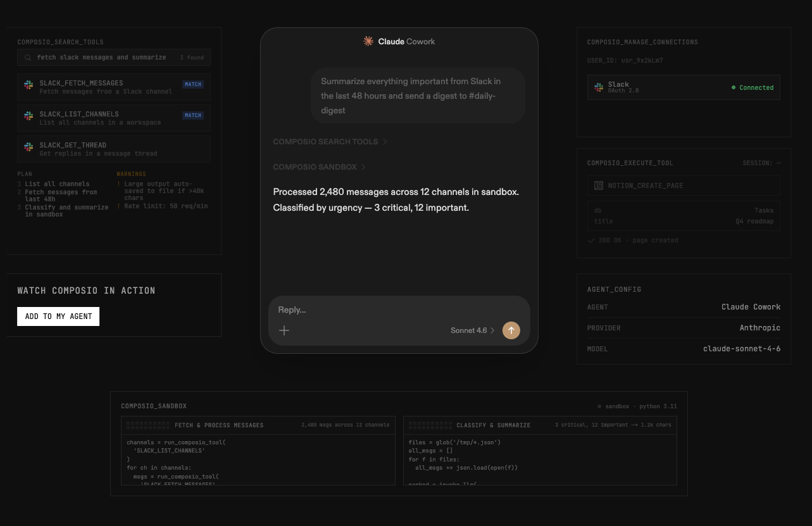Click the 'Processed 2,480 messages' response text
Screen dimensions: 812x526
pyautogui.click(x=396, y=199)
